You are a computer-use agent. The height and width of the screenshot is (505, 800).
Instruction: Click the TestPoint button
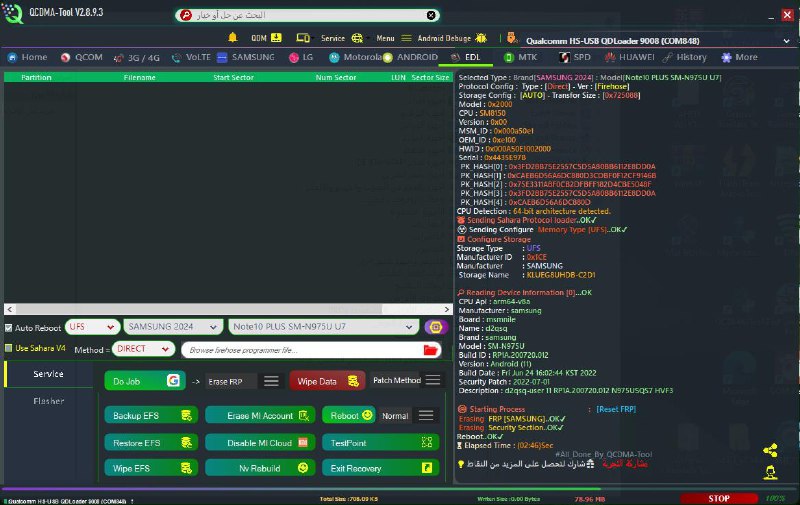[381, 443]
